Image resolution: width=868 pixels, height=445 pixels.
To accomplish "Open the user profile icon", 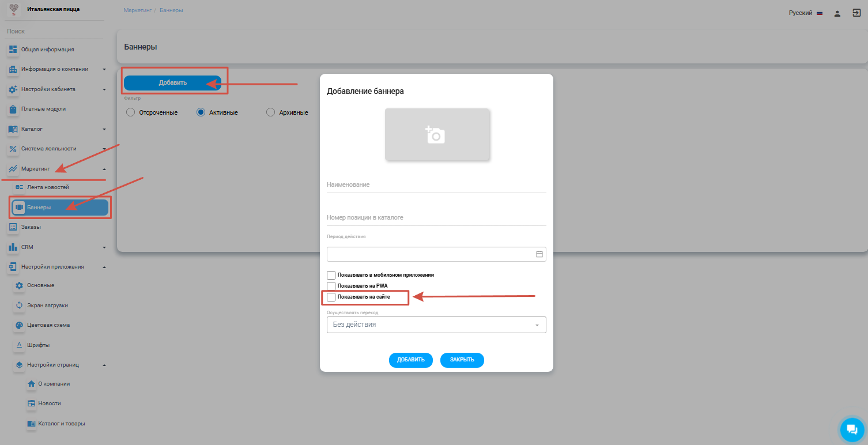I will click(x=837, y=13).
